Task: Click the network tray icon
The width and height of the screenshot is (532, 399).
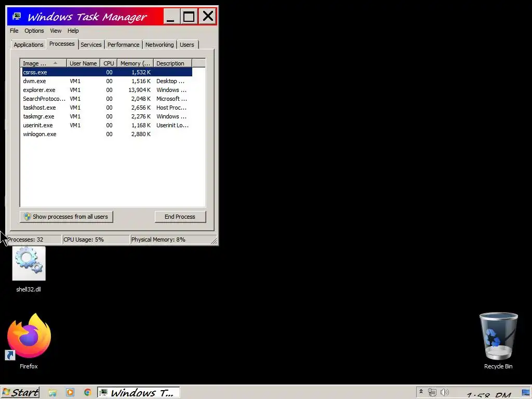Action: point(432,392)
